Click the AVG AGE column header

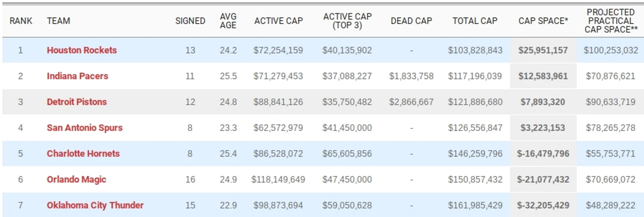(x=228, y=21)
